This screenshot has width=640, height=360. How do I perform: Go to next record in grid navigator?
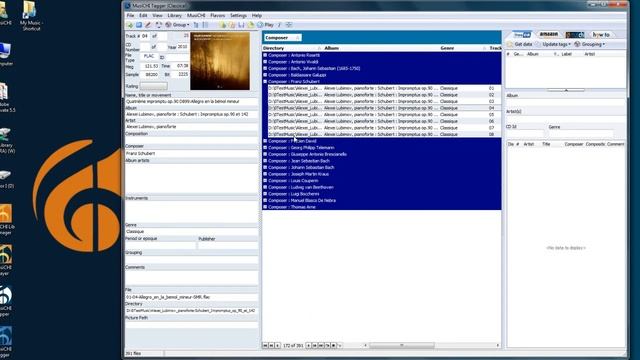click(x=309, y=345)
